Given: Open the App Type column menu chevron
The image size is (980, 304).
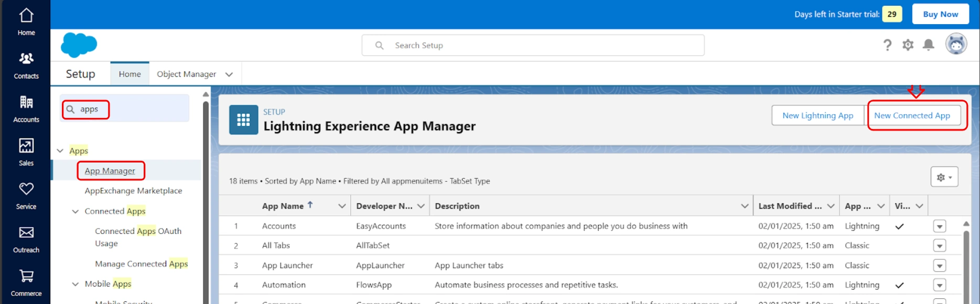Looking at the screenshot, I should (x=881, y=206).
